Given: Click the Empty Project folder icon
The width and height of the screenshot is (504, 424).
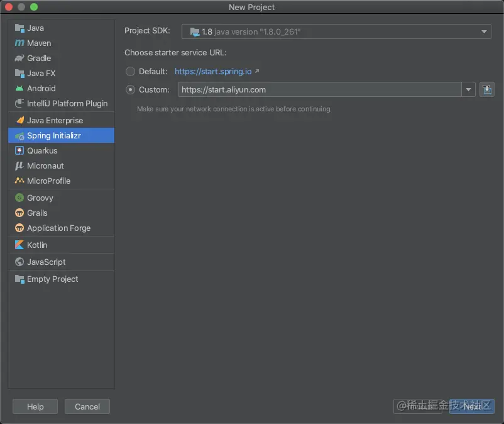Looking at the screenshot, I should pyautogui.click(x=19, y=279).
